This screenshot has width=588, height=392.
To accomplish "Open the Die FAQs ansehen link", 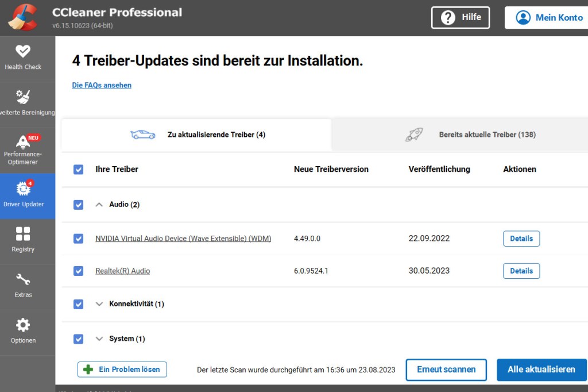I will (x=102, y=85).
